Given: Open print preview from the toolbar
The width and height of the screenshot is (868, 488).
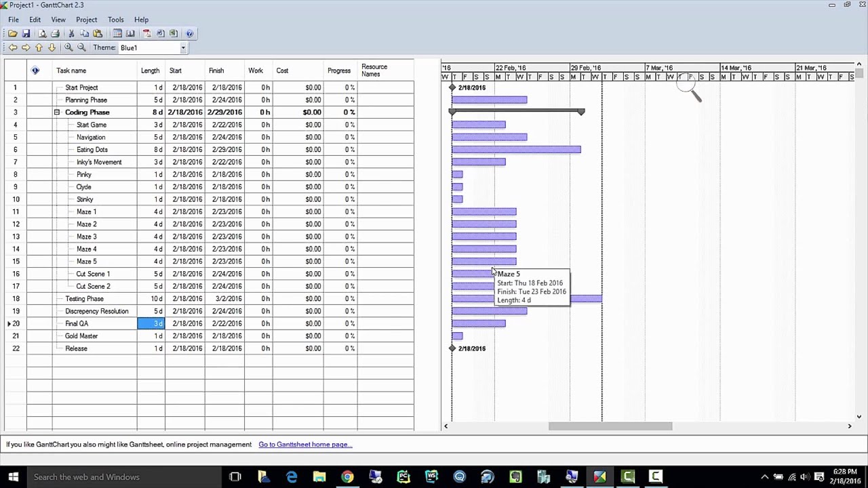Looking at the screenshot, I should [x=42, y=33].
